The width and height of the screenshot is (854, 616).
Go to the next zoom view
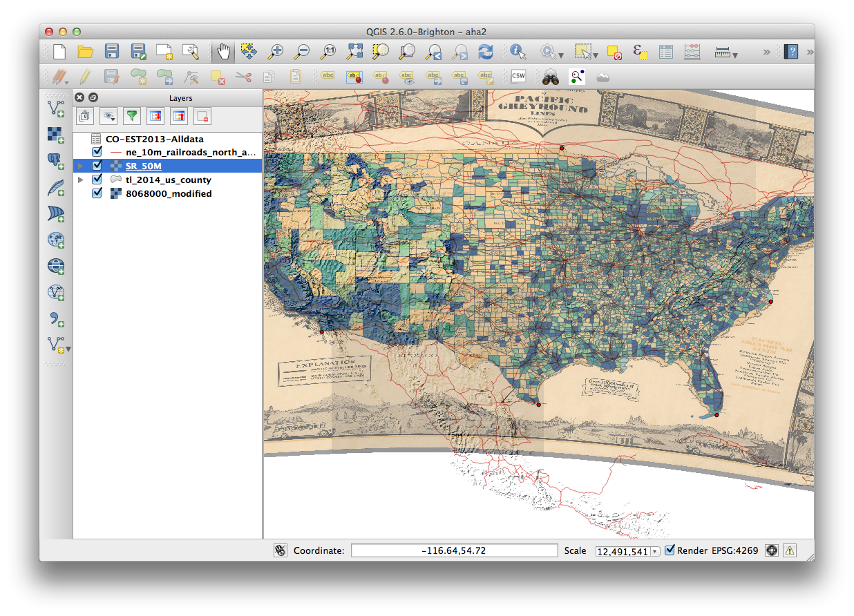[x=460, y=51]
